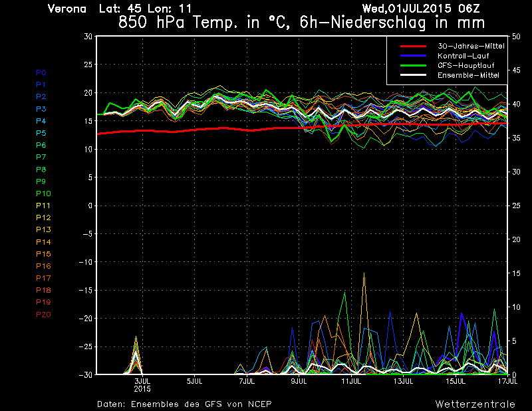Select the P20 ensemble member label
The height and width of the screenshot is (411, 532).
pyautogui.click(x=43, y=314)
